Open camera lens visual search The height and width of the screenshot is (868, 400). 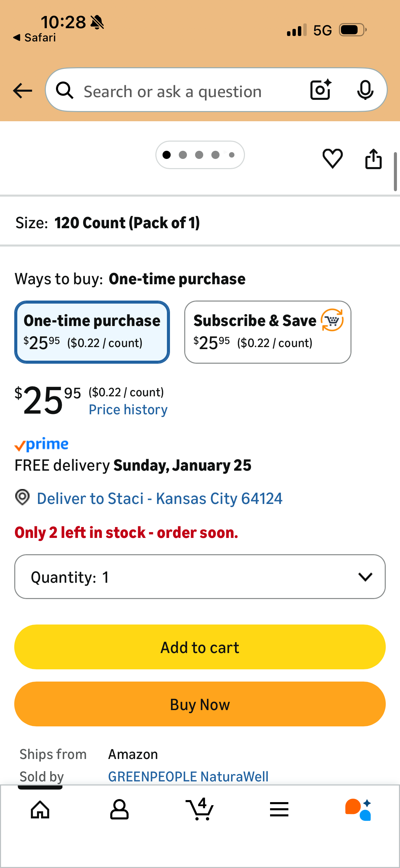[x=321, y=90]
